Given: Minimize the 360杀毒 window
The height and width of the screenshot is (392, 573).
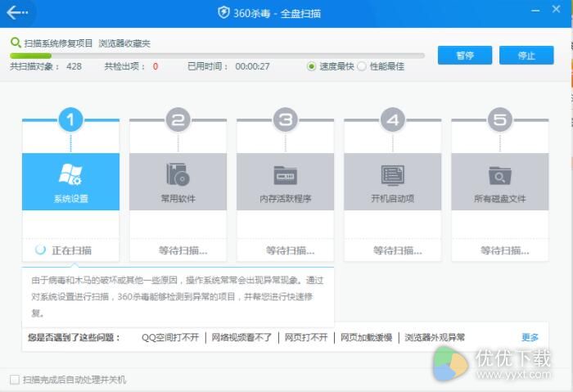Looking at the screenshot, I should tap(535, 11).
